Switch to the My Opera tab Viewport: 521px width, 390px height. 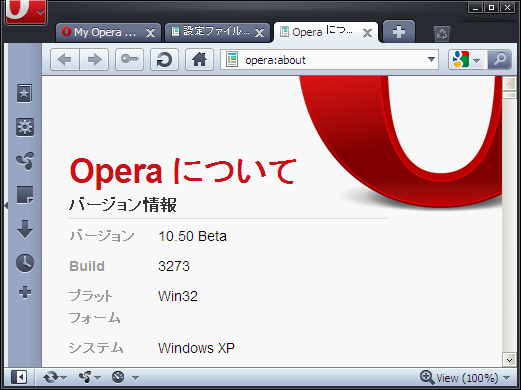click(x=105, y=32)
